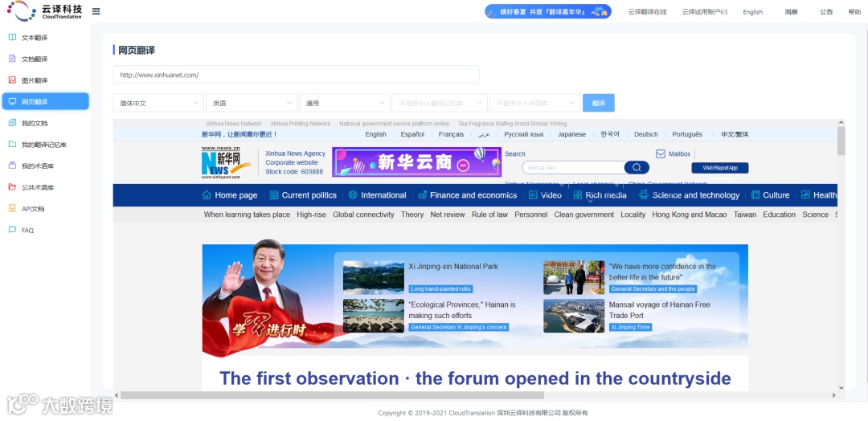Click the Rule of law sub-nav link
Image resolution: width=868 pixels, height=421 pixels.
tap(489, 215)
